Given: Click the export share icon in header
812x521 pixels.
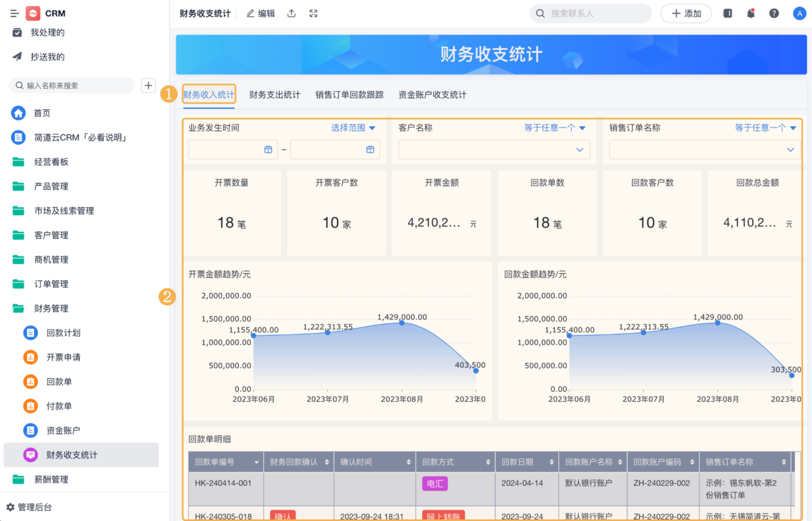Looking at the screenshot, I should point(292,14).
